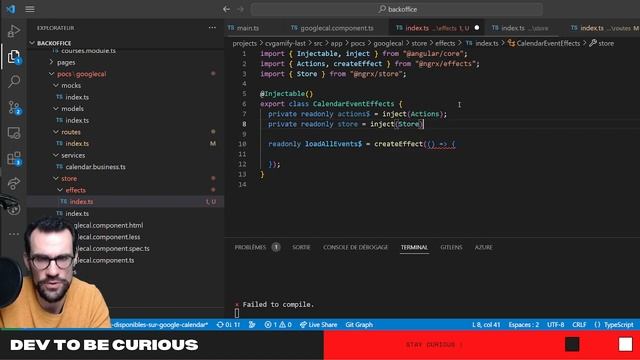The width and height of the screenshot is (640, 360).
Task: Open googlecal.component.html file
Action: [x=108, y=225]
